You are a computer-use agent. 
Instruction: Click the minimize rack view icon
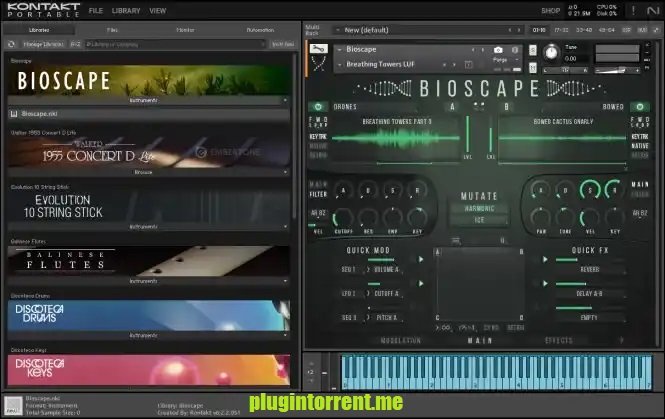pos(656,30)
